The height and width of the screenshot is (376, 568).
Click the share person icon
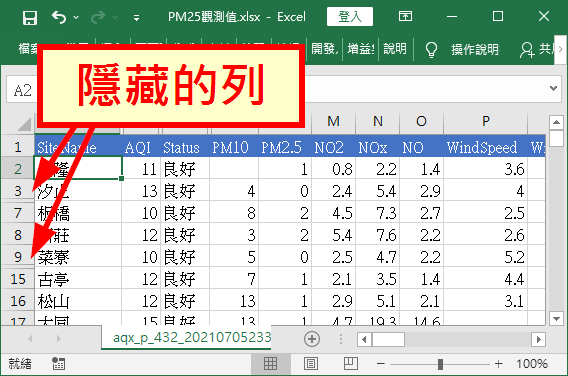(x=526, y=50)
